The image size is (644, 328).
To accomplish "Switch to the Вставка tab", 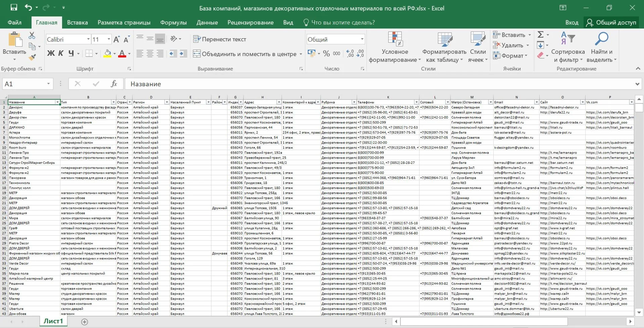I will point(78,22).
